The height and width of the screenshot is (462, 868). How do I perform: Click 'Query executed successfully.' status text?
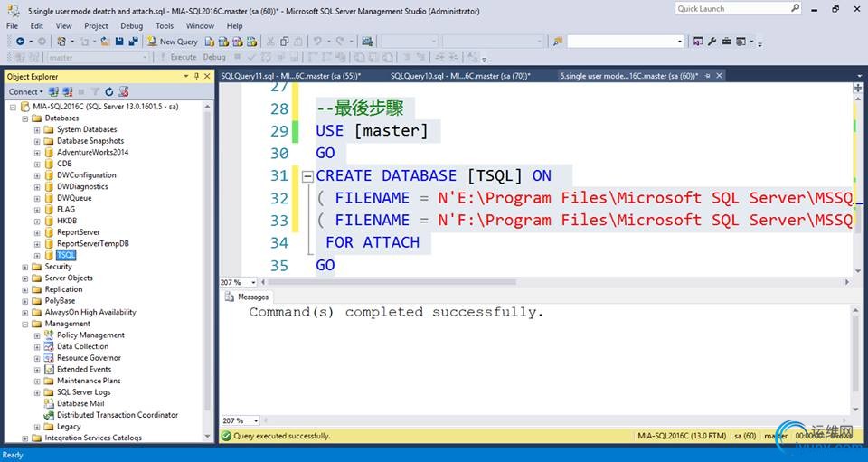282,436
